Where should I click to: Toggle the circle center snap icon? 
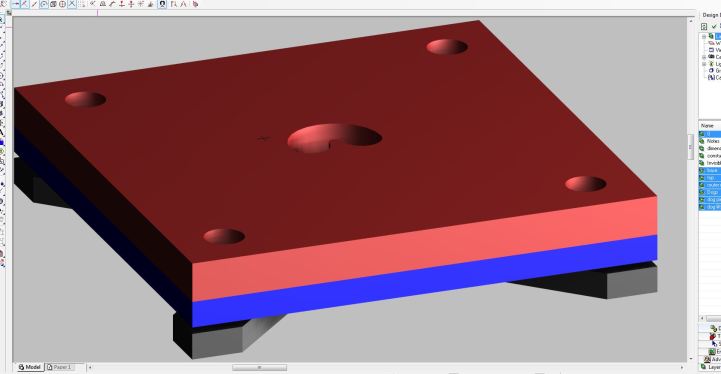(44, 4)
